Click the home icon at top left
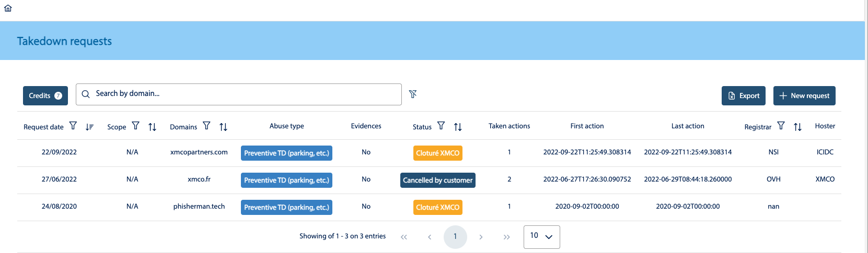The image size is (868, 253). [x=8, y=8]
